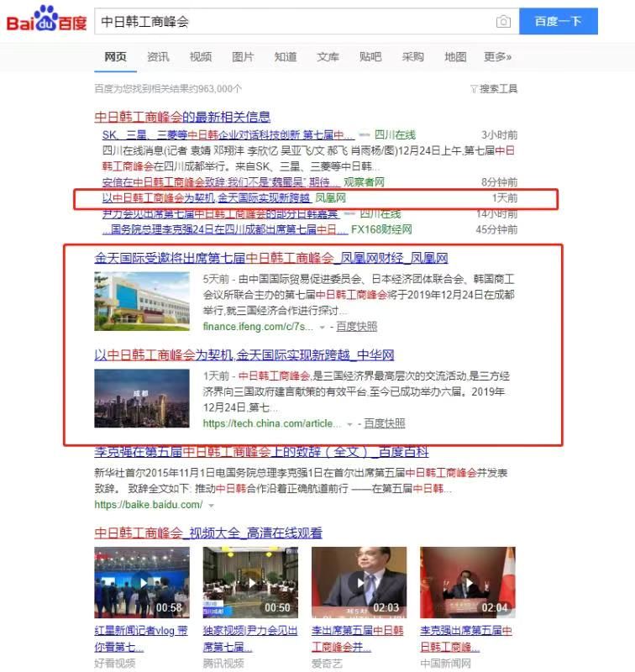The image size is (635, 672).
Task: Expand the 更多» tab options
Action: click(x=497, y=57)
